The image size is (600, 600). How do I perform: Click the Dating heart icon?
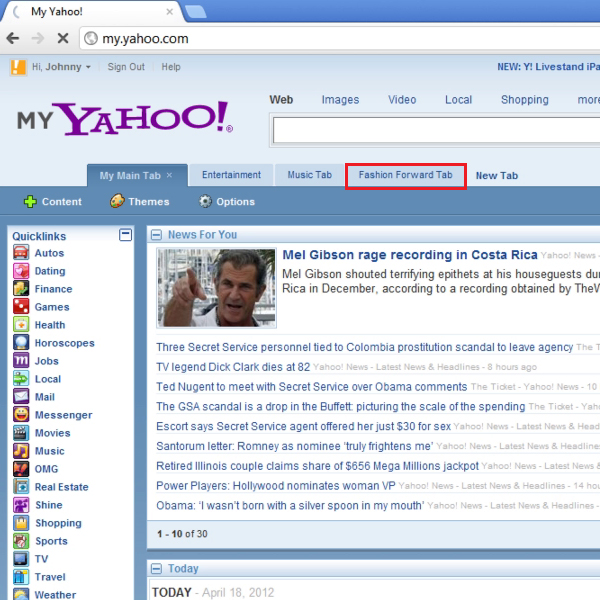coord(21,271)
